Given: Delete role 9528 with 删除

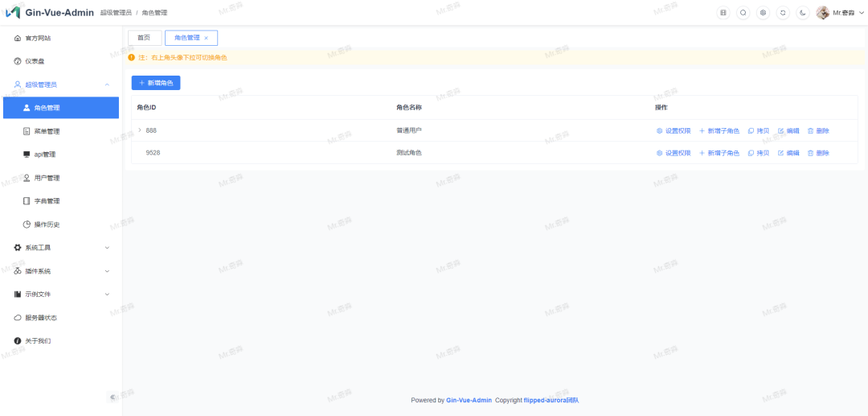Looking at the screenshot, I should (818, 153).
